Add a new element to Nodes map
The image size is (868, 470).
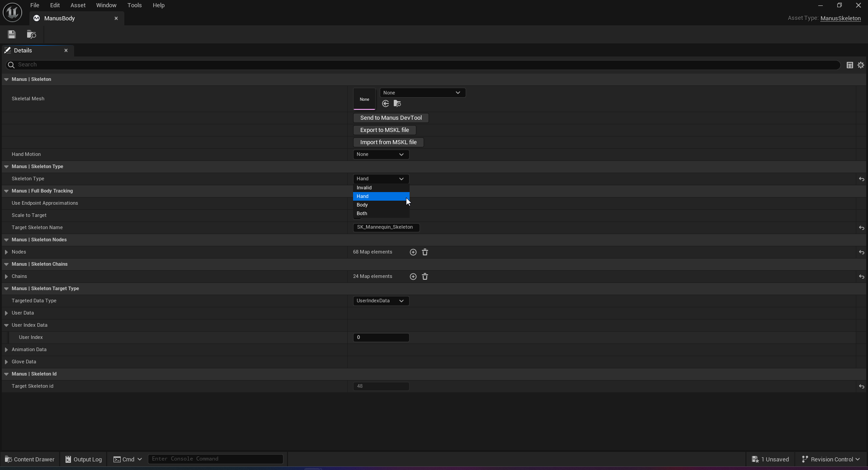[413, 252]
